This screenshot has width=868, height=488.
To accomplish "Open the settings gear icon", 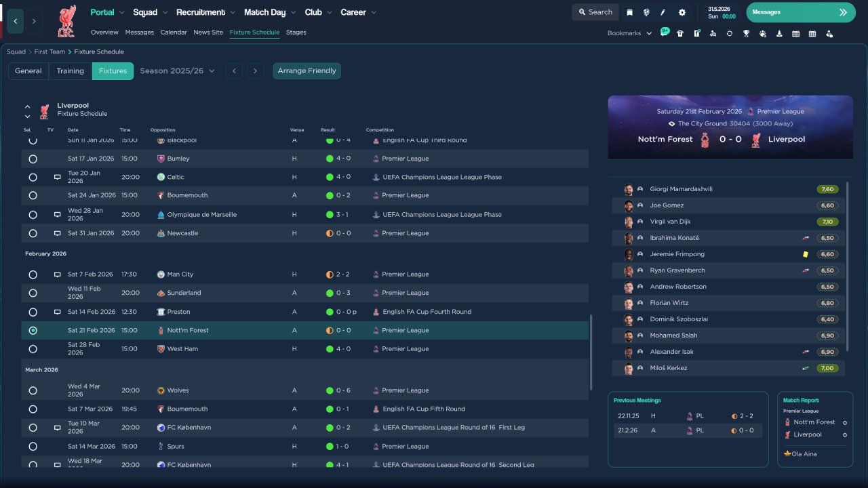I will coord(682,12).
